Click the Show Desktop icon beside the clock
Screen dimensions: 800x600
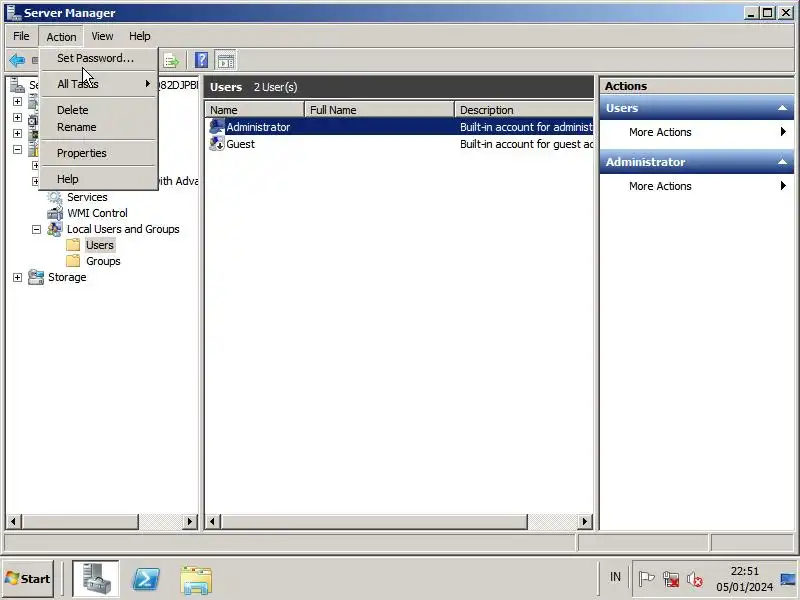pyautogui.click(x=789, y=579)
